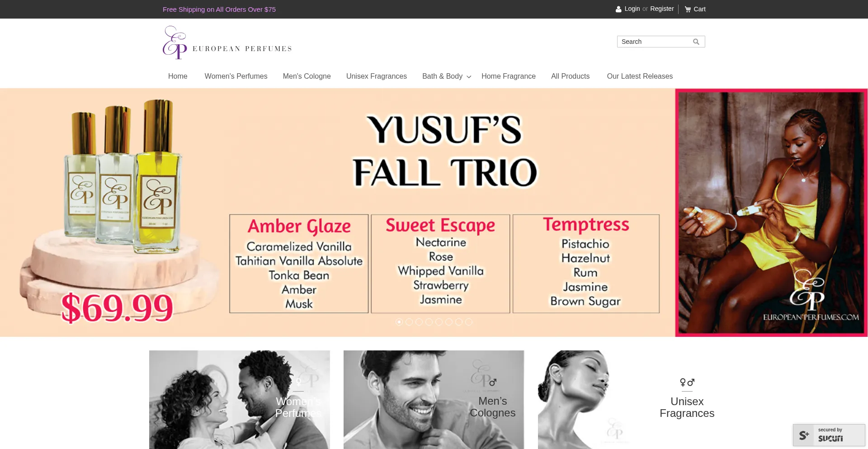Screen dimensions: 868x449
Task: Open the shopping cart icon
Action: (x=688, y=9)
